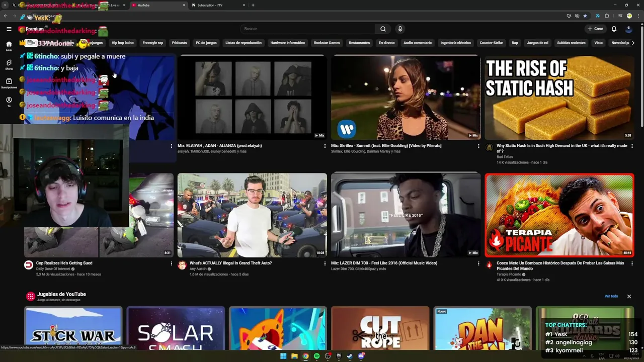Open options for Skrillex Summit mix
This screenshot has width=644, height=362.
click(x=478, y=146)
